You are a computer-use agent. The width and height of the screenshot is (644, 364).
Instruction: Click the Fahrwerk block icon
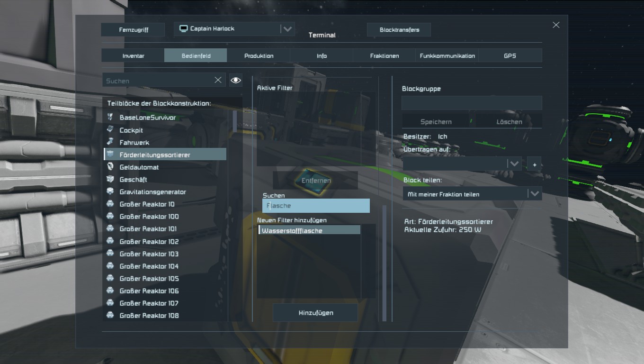(x=110, y=142)
